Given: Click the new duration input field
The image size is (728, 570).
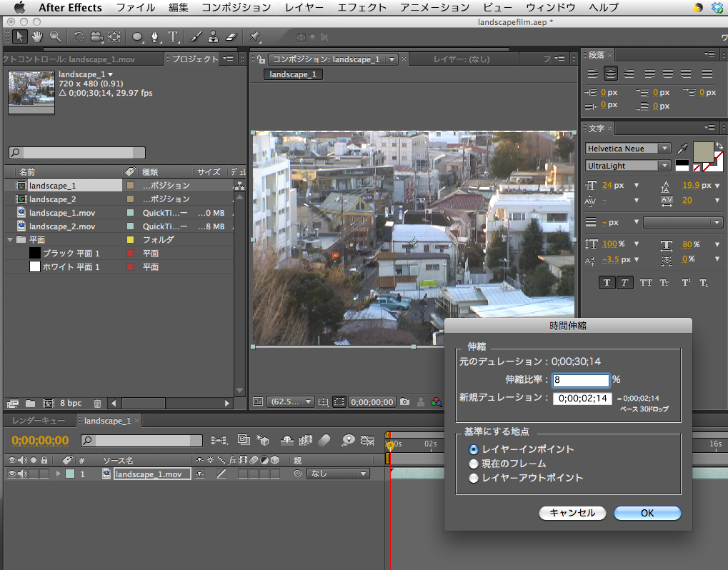Looking at the screenshot, I should coord(582,399).
